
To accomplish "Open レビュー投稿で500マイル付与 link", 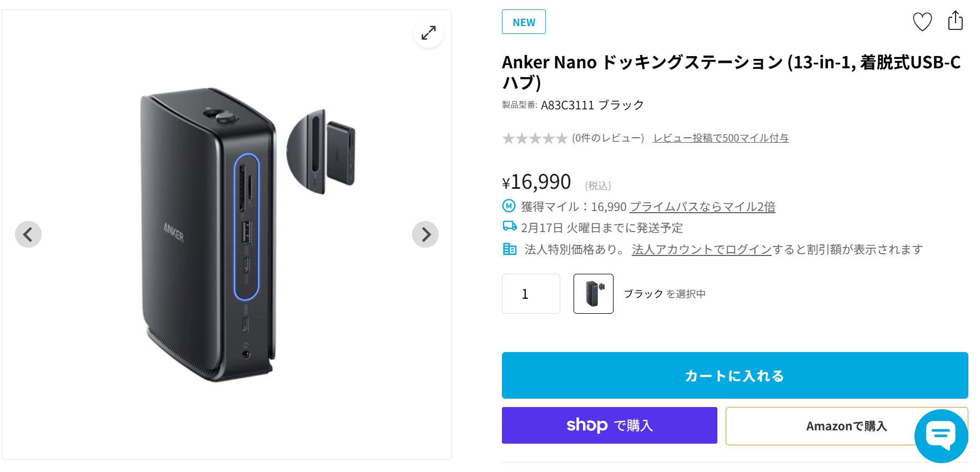I will pyautogui.click(x=721, y=138).
